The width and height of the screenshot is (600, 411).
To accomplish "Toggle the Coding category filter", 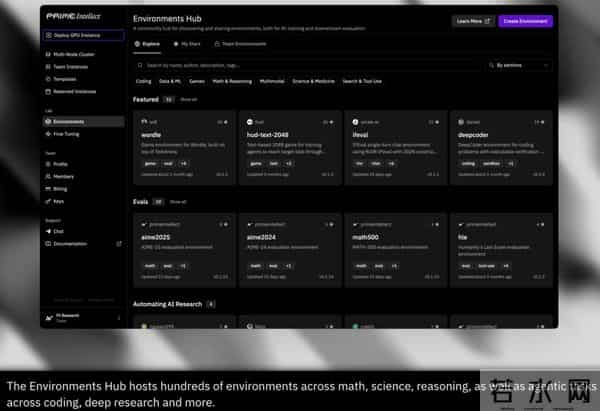I will 144,80.
